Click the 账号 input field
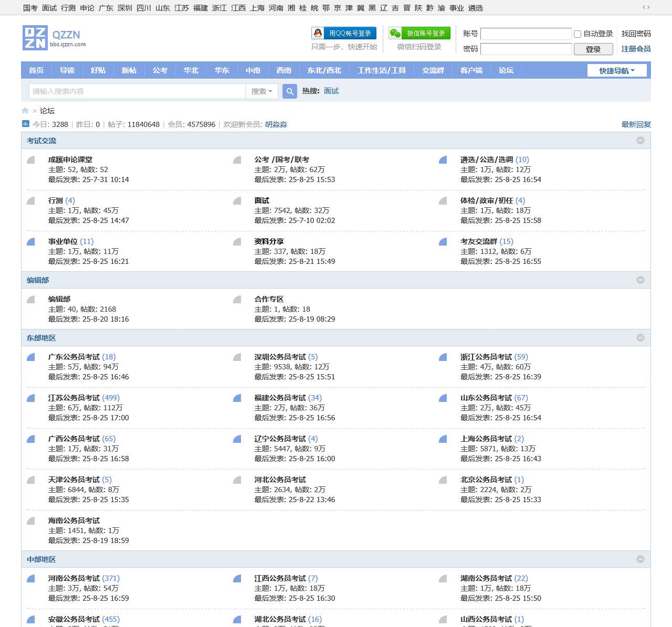The image size is (672, 627). point(526,34)
